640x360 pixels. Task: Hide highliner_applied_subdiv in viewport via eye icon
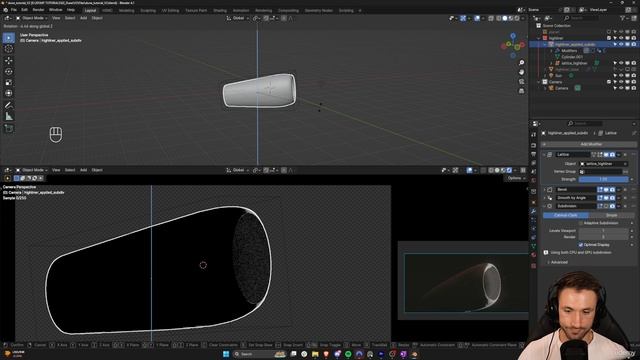(621, 44)
